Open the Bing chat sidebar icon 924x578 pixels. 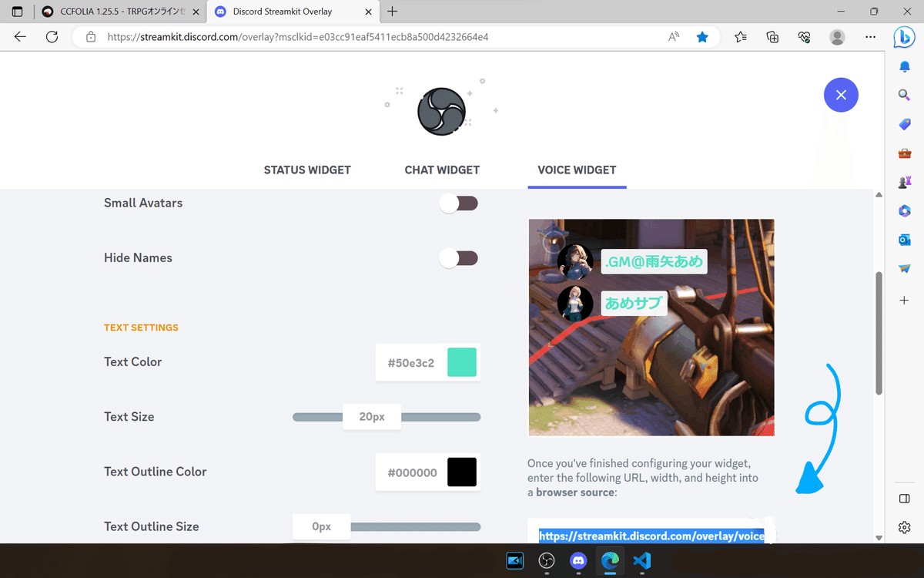pyautogui.click(x=904, y=38)
